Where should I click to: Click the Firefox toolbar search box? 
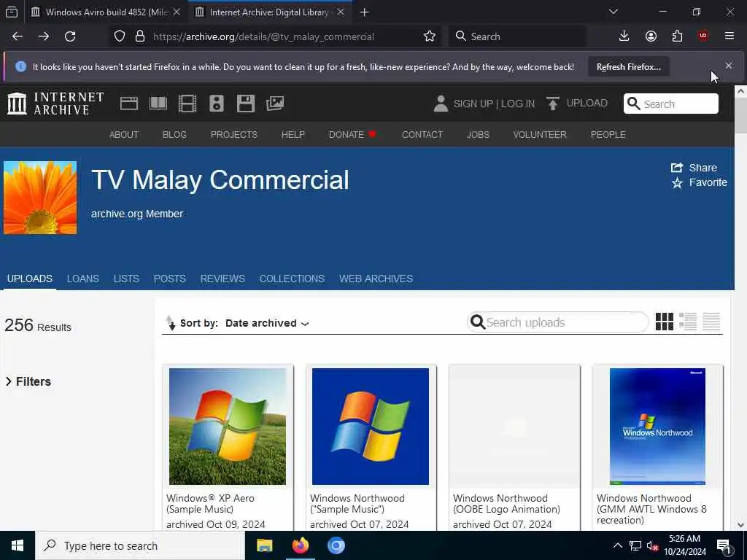pos(517,36)
